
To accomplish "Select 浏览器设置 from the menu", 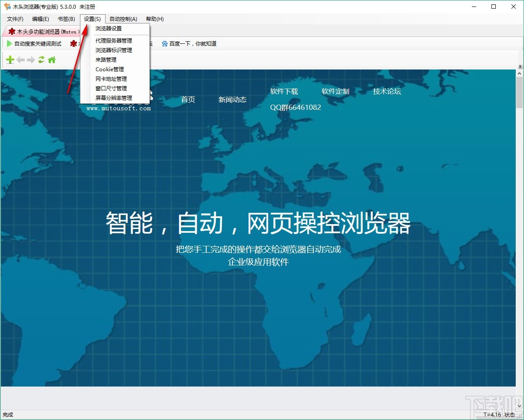I will pyautogui.click(x=115, y=29).
